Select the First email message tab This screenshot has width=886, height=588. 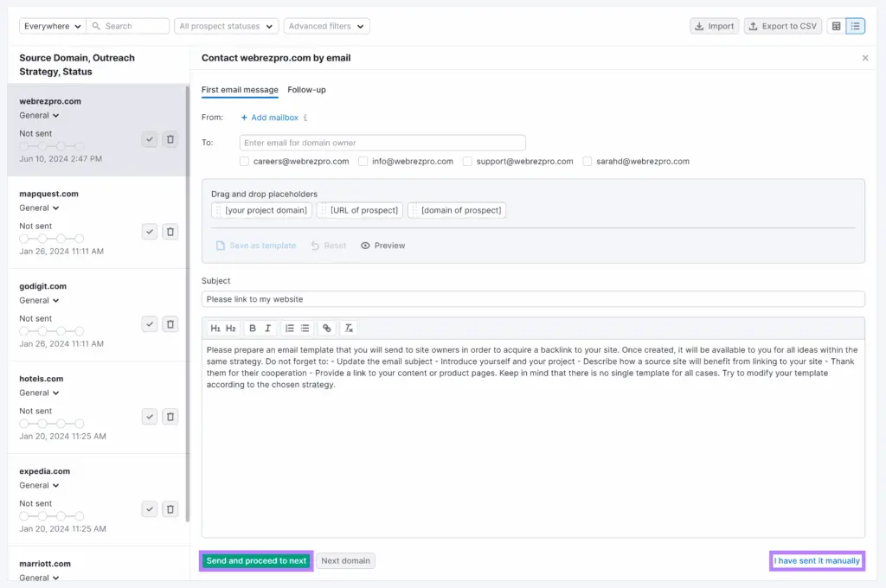240,90
